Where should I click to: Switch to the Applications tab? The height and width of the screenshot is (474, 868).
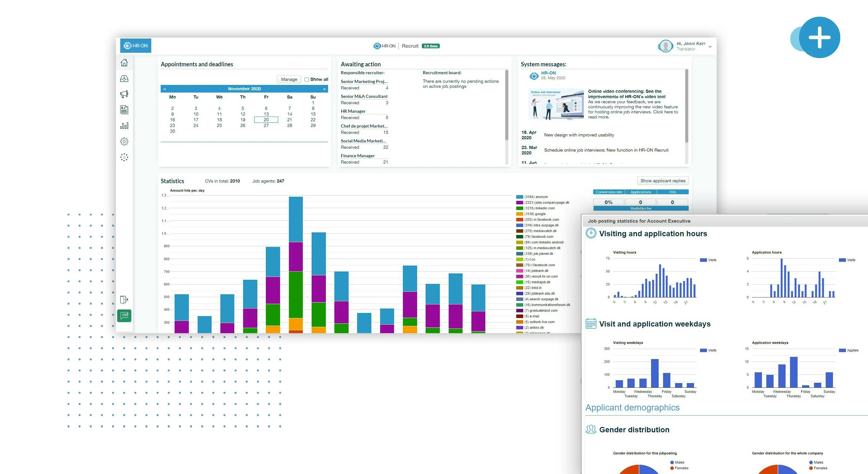click(640, 192)
